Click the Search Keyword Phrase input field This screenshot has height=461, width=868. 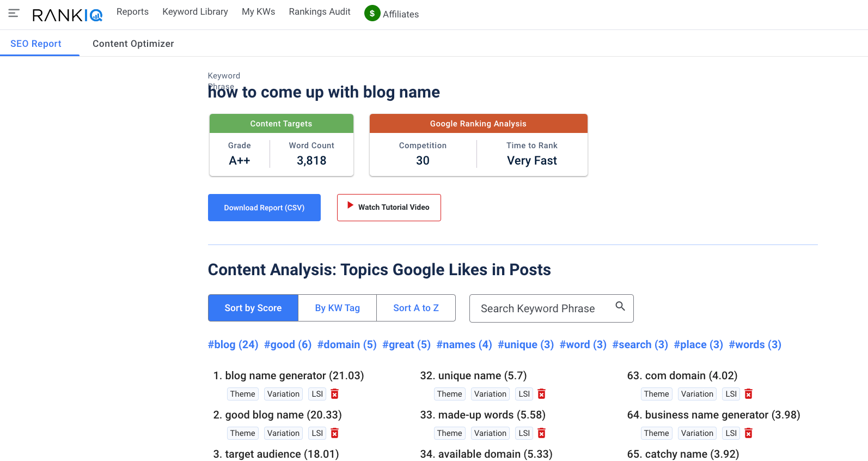[545, 308]
